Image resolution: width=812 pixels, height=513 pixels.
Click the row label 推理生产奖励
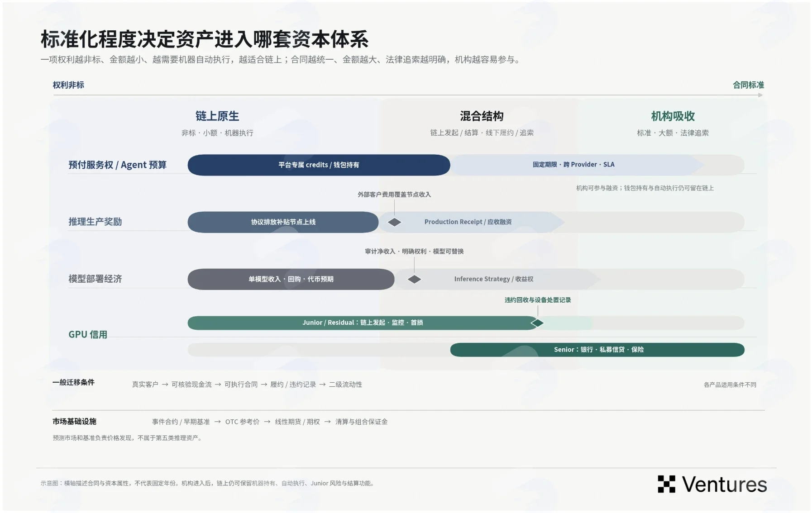pos(95,222)
